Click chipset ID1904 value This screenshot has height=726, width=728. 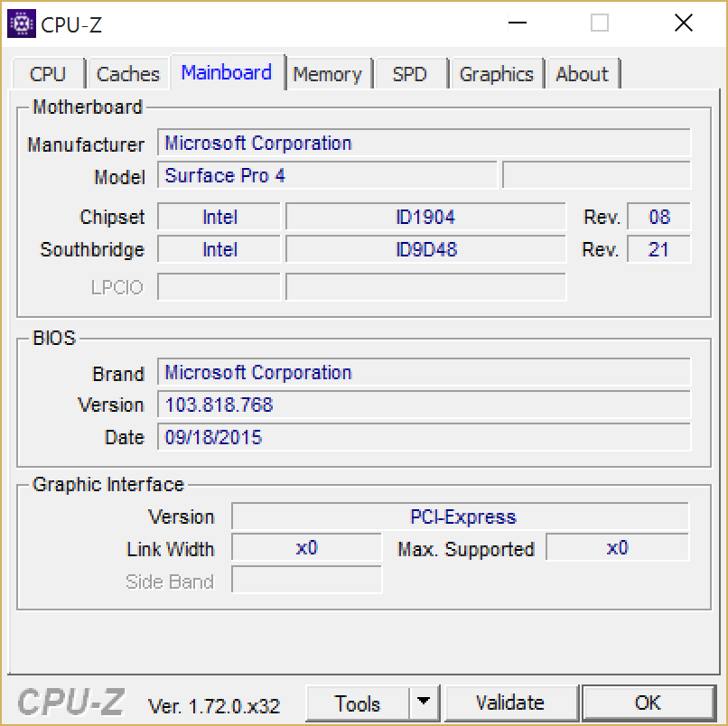(x=425, y=217)
